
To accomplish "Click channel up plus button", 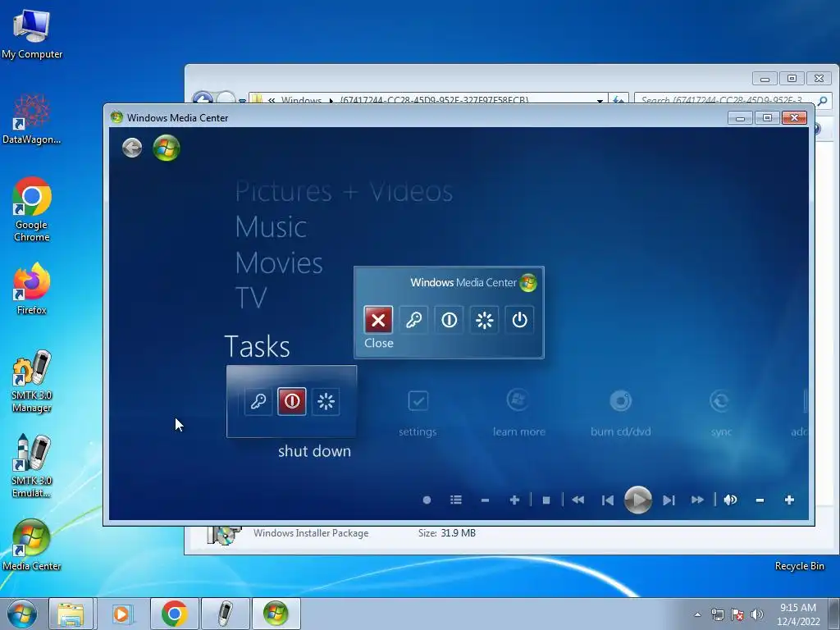I will (515, 500).
